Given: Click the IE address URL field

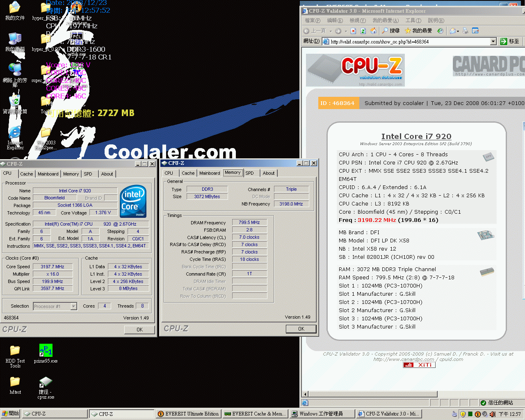Looking at the screenshot, I should [x=410, y=41].
